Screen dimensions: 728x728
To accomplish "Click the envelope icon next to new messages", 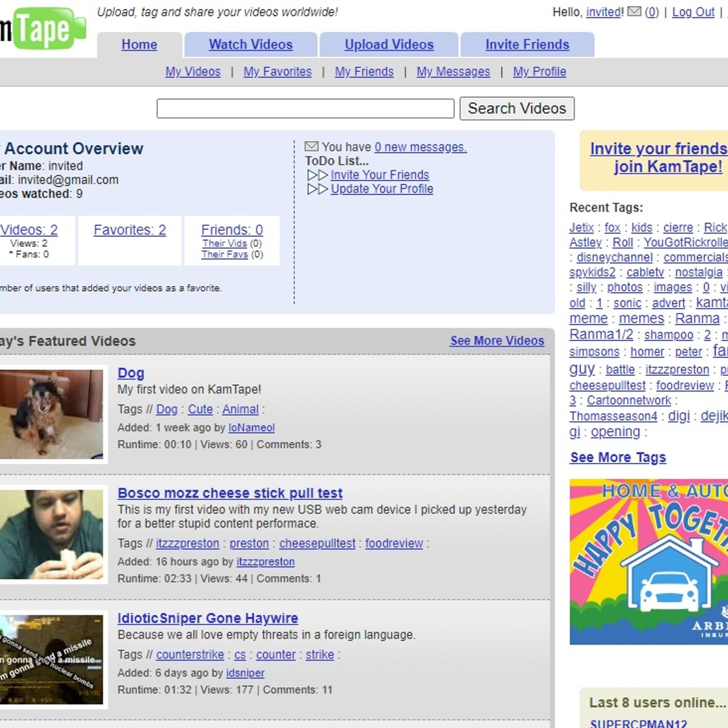I will (x=311, y=147).
